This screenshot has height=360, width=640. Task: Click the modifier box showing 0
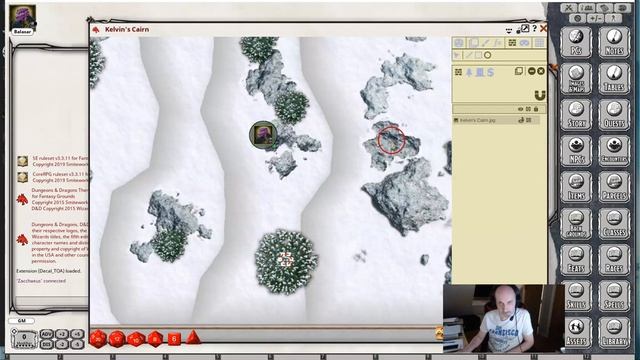[24, 339]
